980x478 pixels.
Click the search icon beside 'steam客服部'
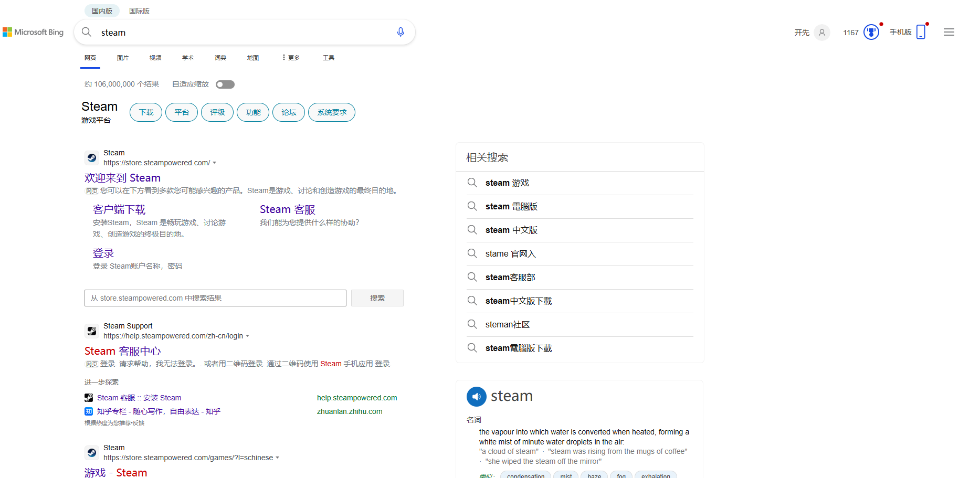[472, 277]
